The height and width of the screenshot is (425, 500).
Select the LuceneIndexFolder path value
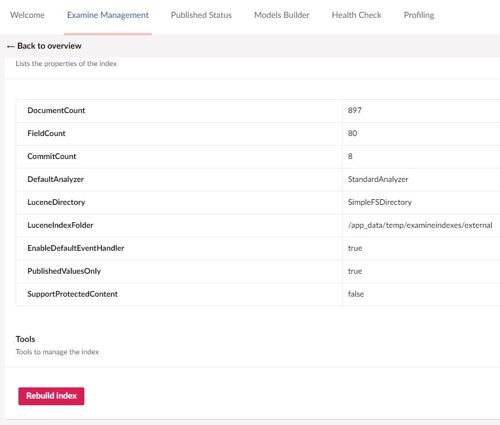tap(420, 225)
